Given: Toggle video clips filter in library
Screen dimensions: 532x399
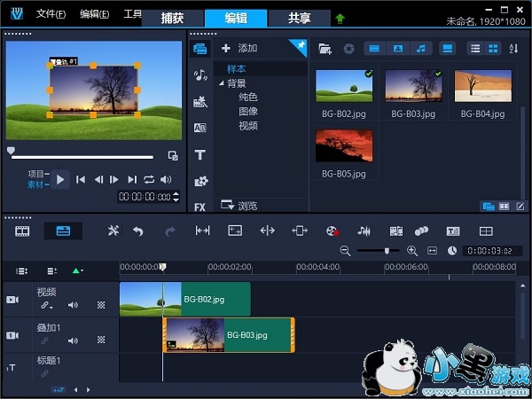Looking at the screenshot, I should tap(374, 49).
